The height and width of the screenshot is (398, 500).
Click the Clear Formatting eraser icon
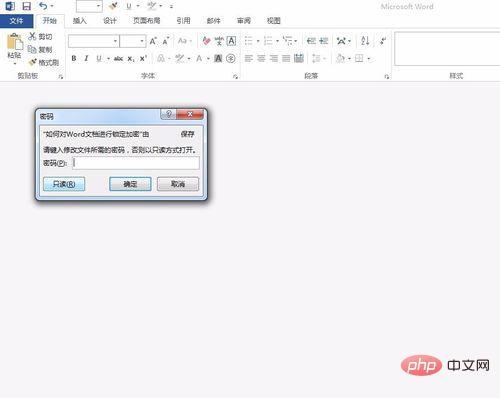click(x=207, y=41)
